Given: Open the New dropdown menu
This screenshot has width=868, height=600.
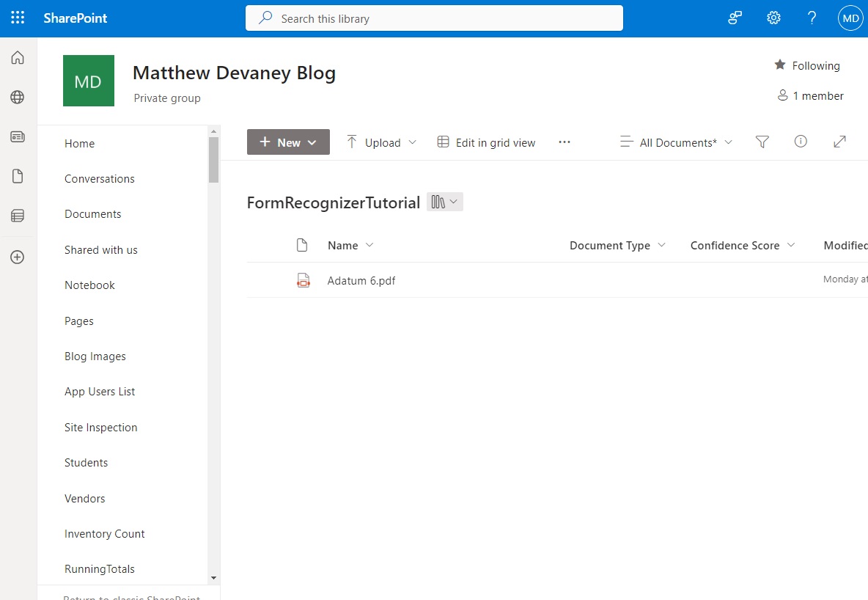Looking at the screenshot, I should (288, 142).
